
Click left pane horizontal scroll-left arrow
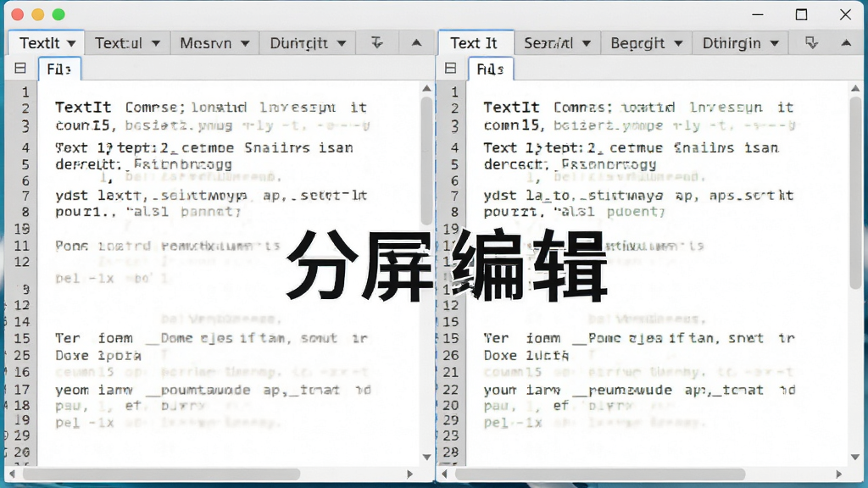(x=12, y=474)
